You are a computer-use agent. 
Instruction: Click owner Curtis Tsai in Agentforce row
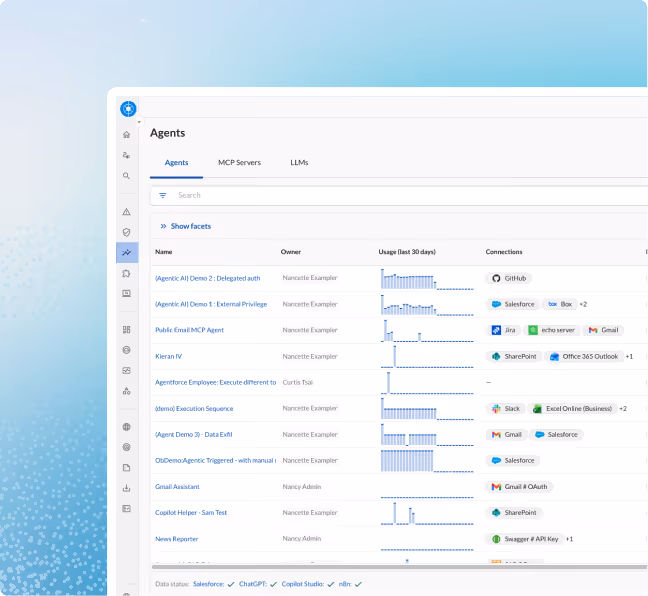(x=298, y=382)
